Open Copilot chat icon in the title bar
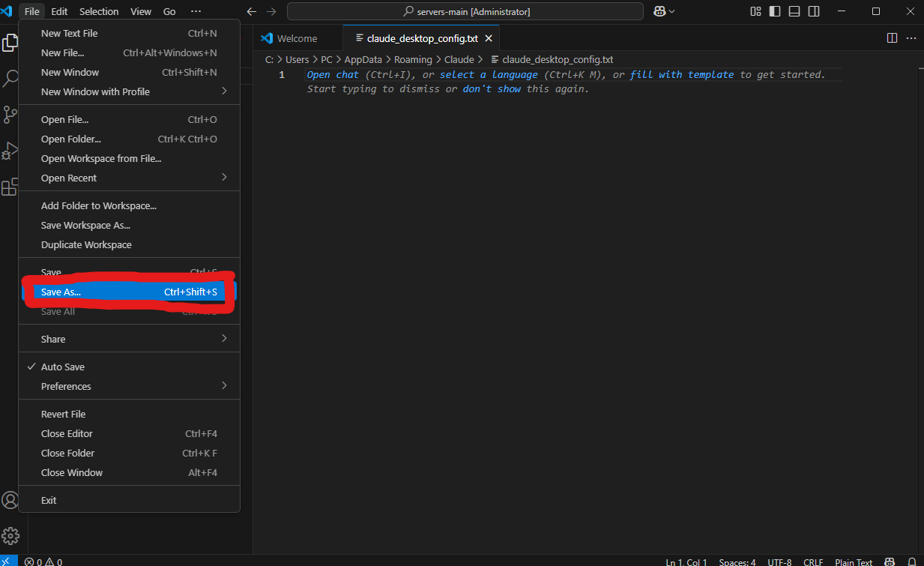This screenshot has height=566, width=924. [x=659, y=11]
